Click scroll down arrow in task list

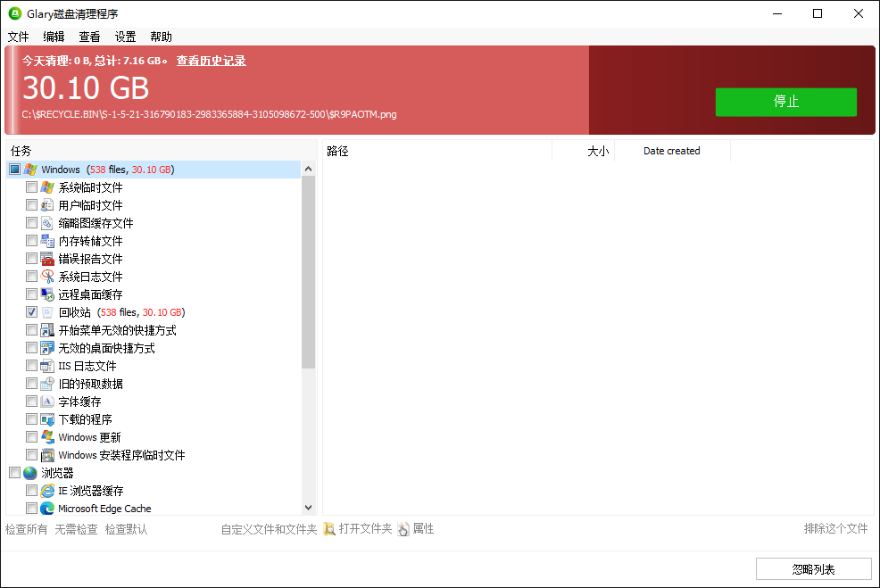click(309, 507)
